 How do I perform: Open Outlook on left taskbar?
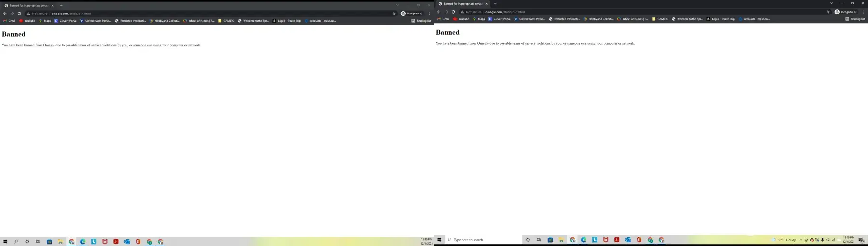127,242
